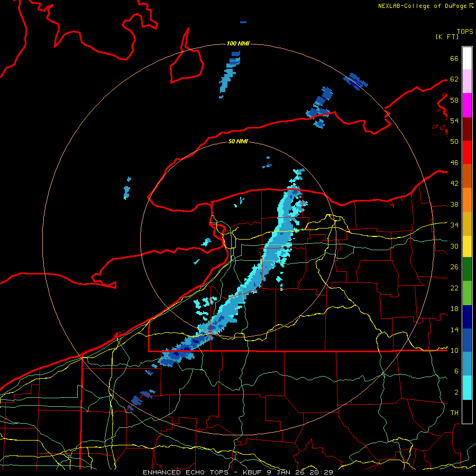Click the bright yellow legend swatch
The image size is (476, 476).
[467, 246]
